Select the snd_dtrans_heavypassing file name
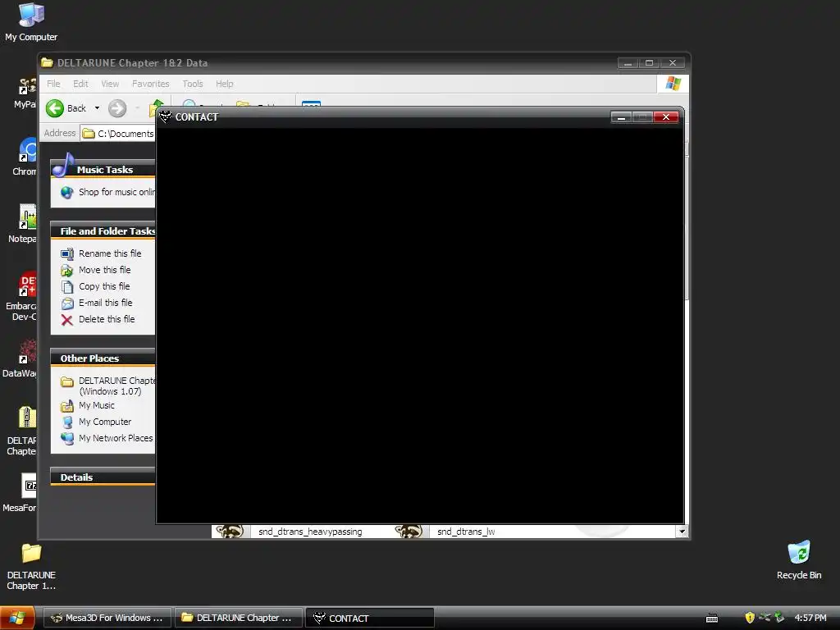Viewport: 840px width, 630px height. click(310, 532)
